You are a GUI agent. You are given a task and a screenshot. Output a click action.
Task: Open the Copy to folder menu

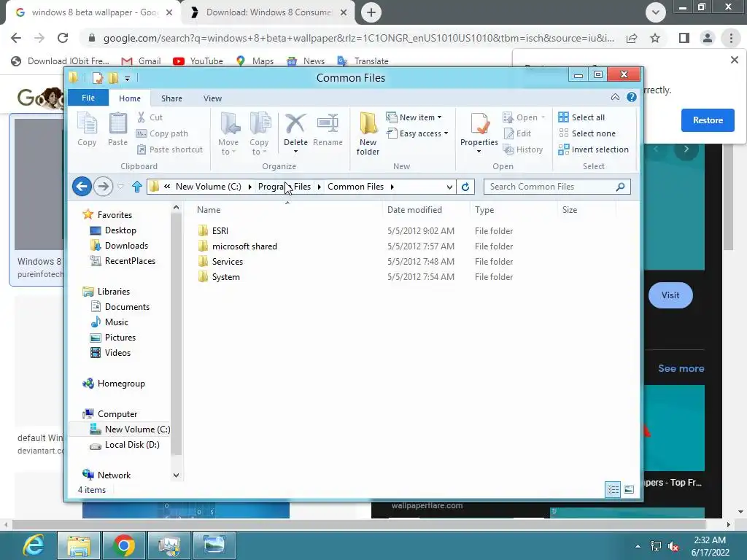(x=259, y=133)
